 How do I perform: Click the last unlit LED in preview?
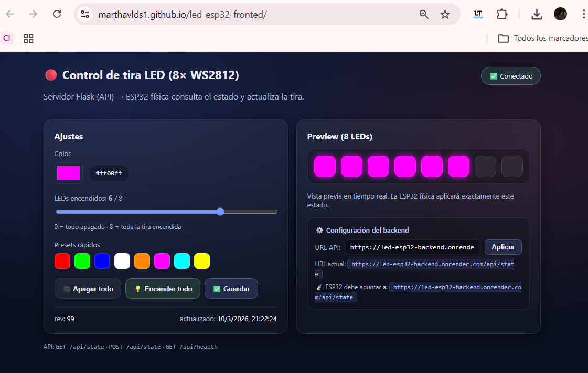(x=512, y=166)
